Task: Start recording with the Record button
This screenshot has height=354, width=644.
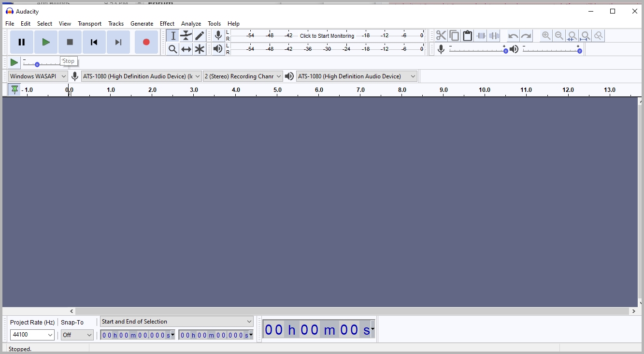Action: click(146, 42)
